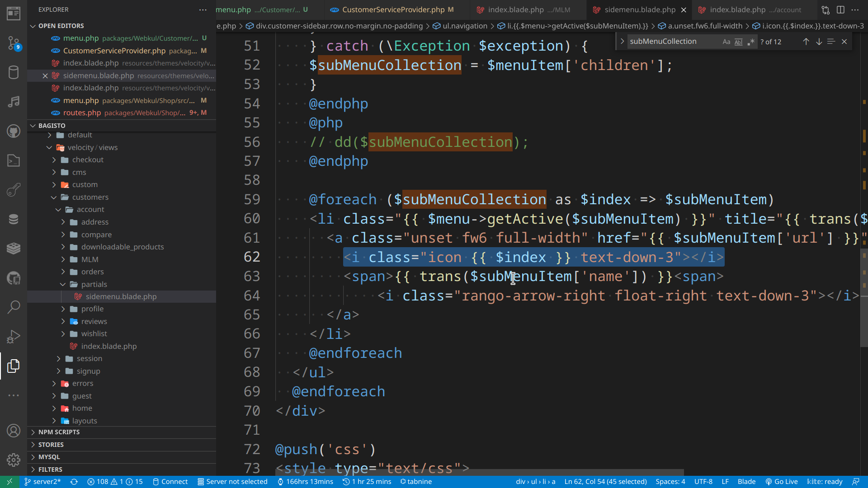The width and height of the screenshot is (868, 488).
Task: Open Manage settings gear
Action: coord(14,460)
